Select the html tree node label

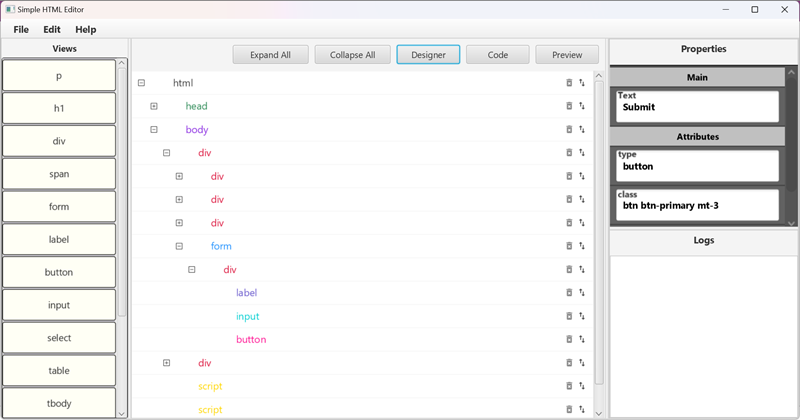pyautogui.click(x=183, y=83)
